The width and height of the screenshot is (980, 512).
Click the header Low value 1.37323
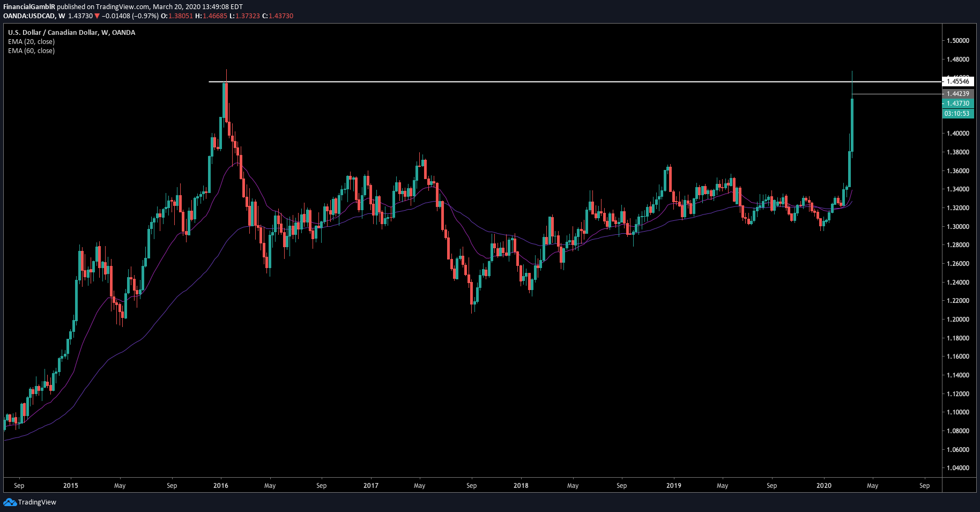click(247, 16)
